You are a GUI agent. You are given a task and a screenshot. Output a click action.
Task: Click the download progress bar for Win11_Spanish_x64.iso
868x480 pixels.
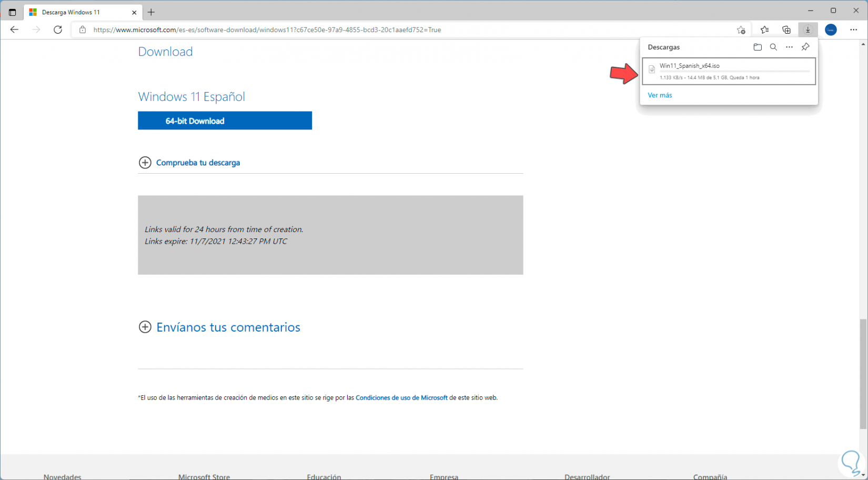(735, 72)
